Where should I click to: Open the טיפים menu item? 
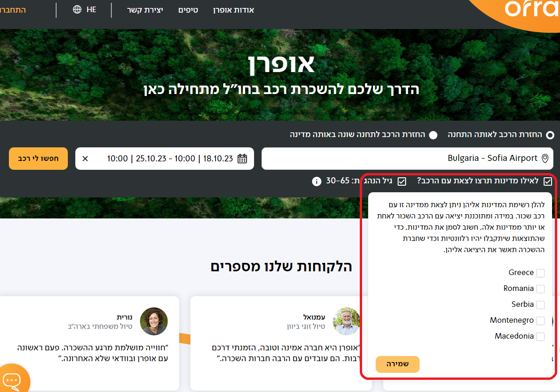point(188,10)
